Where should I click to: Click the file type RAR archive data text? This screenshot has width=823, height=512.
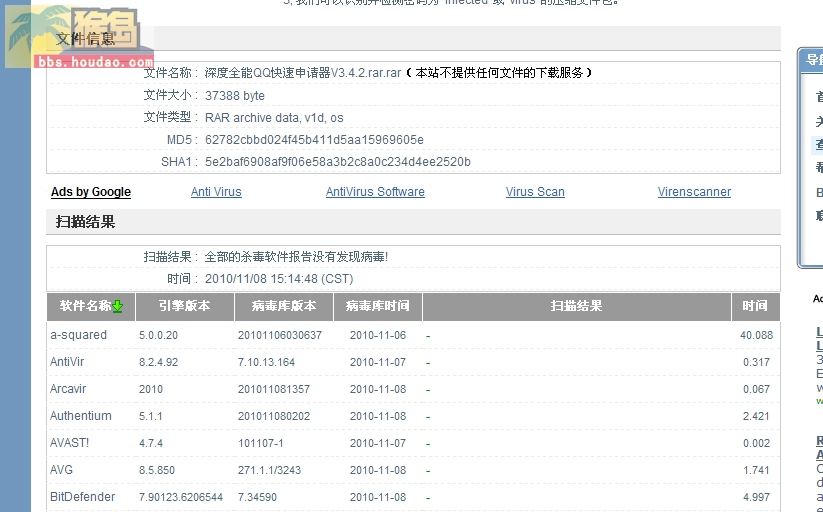(274, 118)
